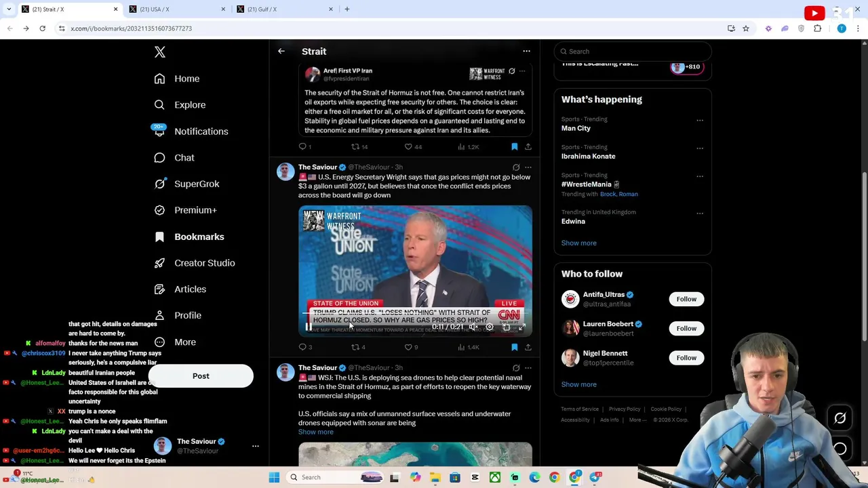View analytics of 1.2K views post
This screenshot has height=488, width=868.
coord(469,146)
